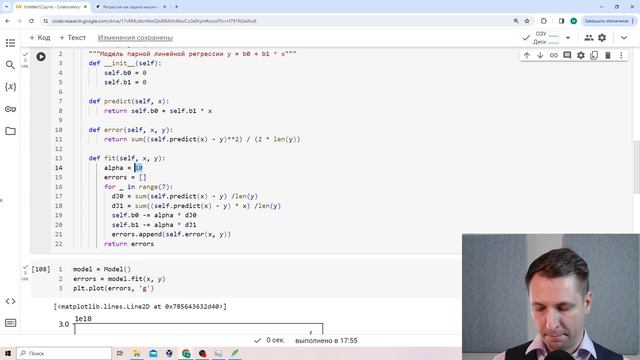640x360 pixels.
Task: Close the second browser tab
Action: coord(164,7)
